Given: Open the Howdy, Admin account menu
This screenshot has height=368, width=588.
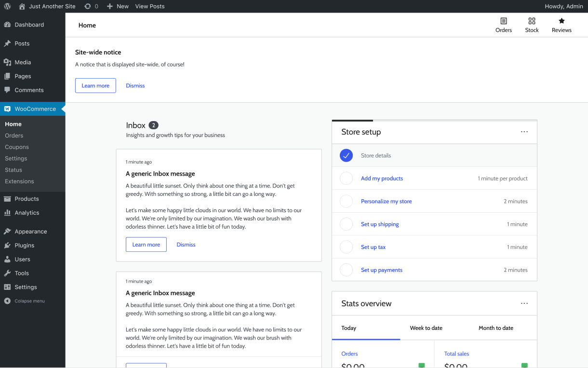Looking at the screenshot, I should point(564,6).
